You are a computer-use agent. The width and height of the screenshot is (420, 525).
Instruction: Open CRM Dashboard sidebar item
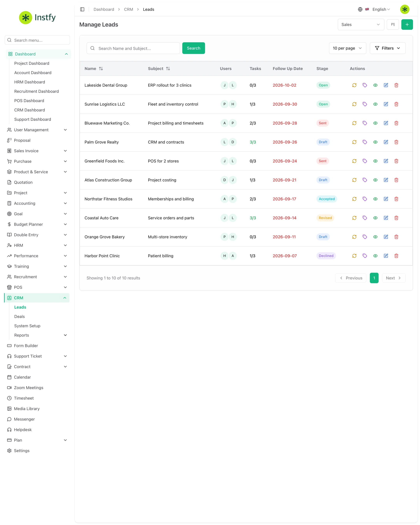click(30, 110)
